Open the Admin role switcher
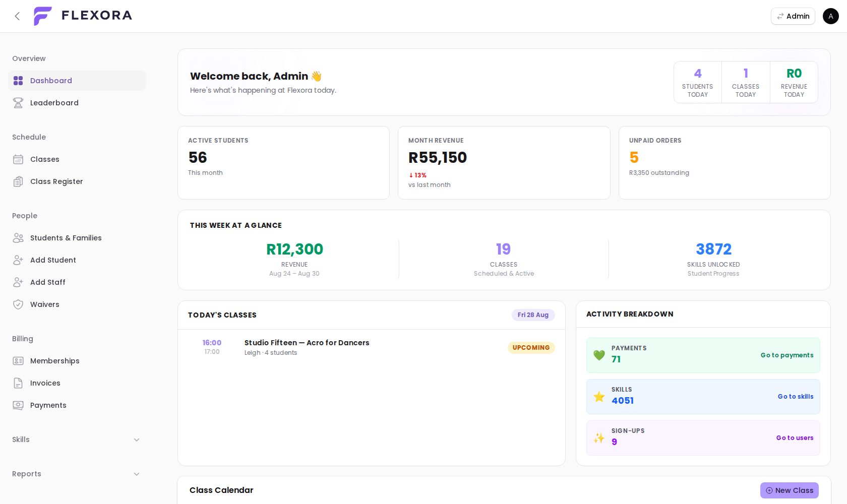 [793, 16]
